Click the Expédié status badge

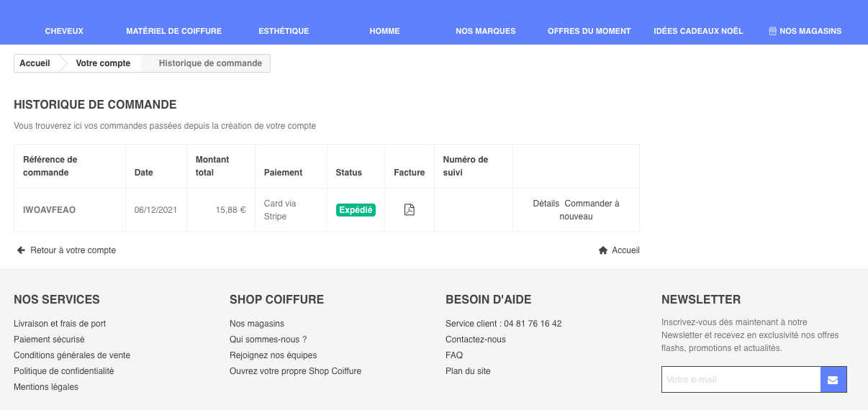click(x=356, y=210)
